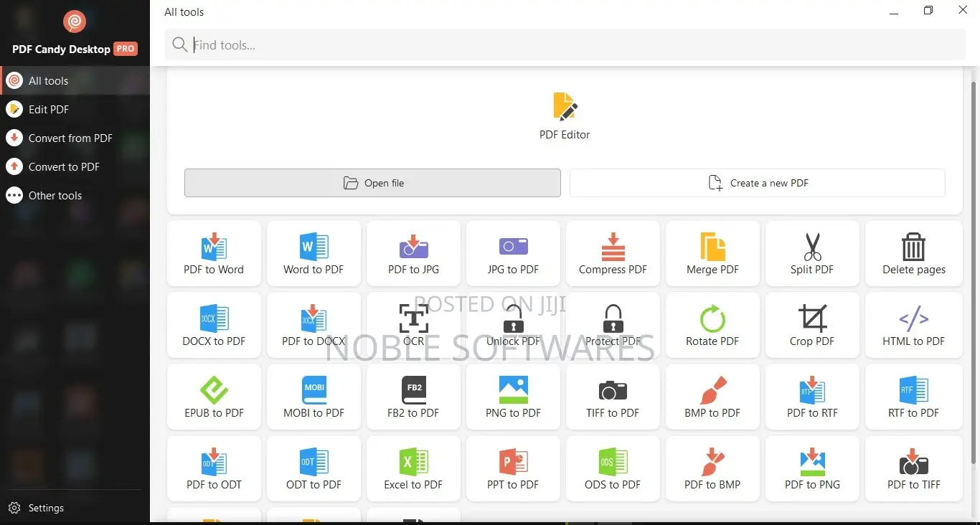Open the PDF to Word tool

[x=214, y=253]
